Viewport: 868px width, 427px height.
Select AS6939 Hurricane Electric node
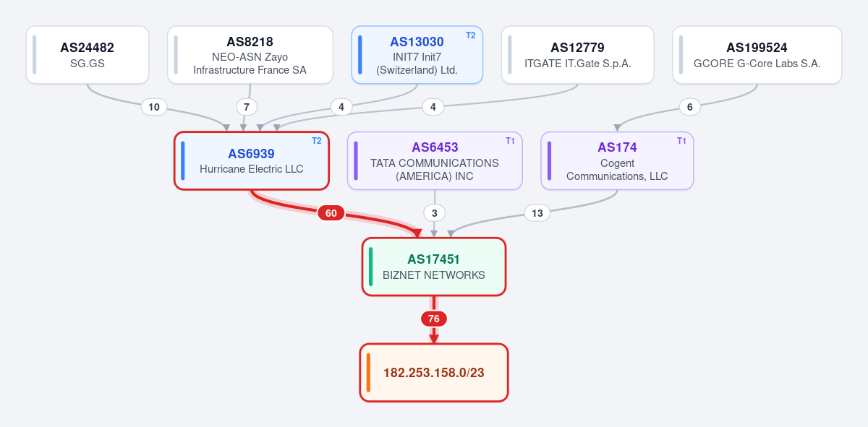click(252, 161)
